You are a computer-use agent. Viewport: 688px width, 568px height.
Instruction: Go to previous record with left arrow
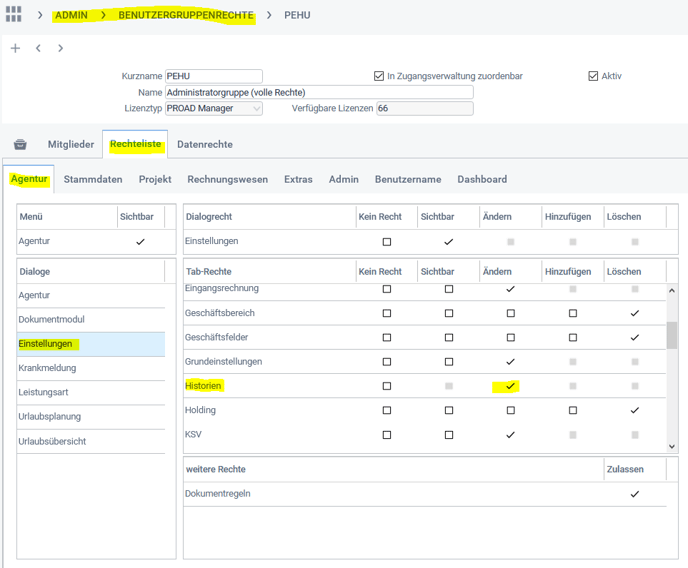38,48
